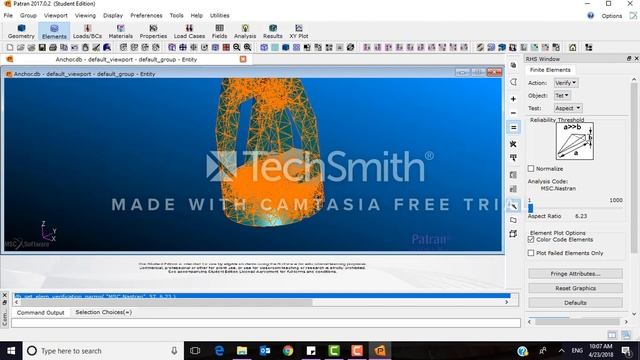Click the zoom out magnifier icon
The height and width of the screenshot is (360, 640).
[237, 47]
